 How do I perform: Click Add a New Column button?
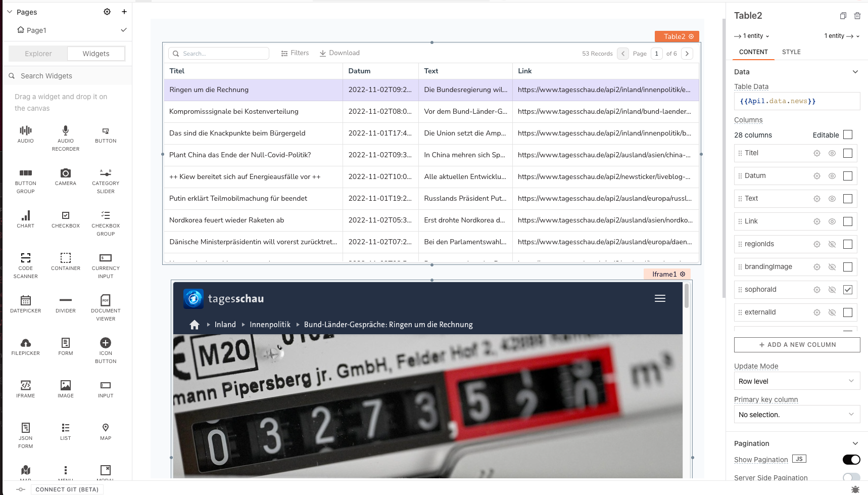pyautogui.click(x=797, y=345)
